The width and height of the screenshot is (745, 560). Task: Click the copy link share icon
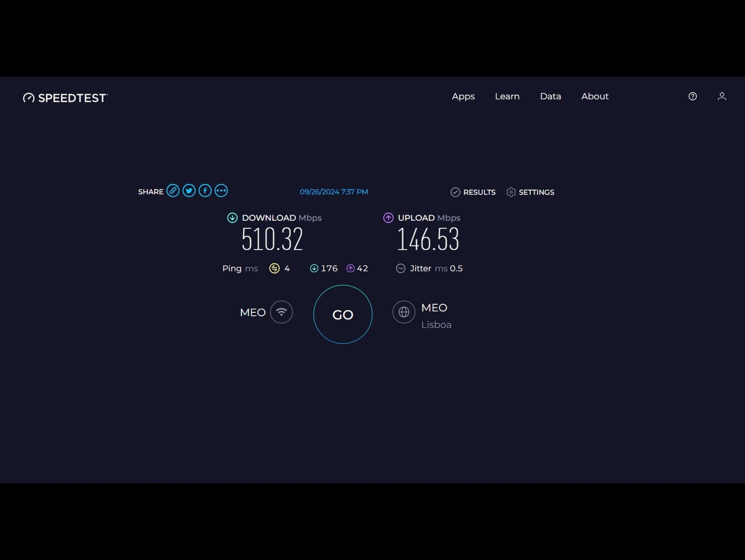click(x=173, y=191)
